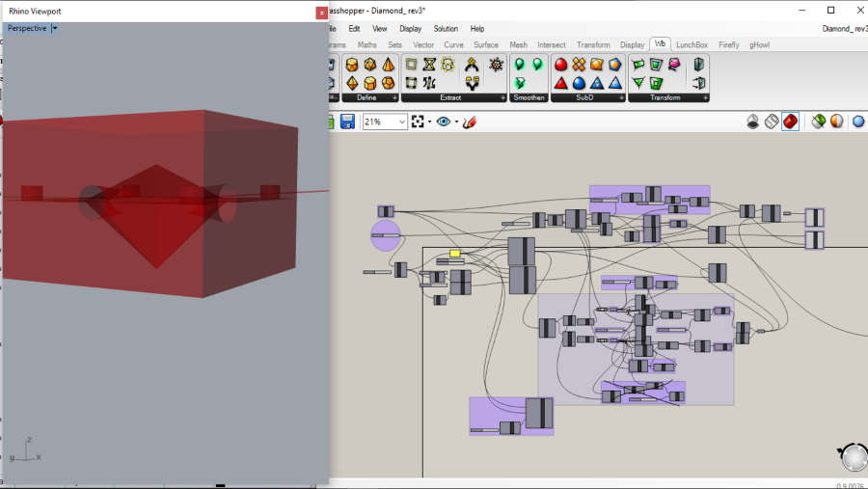Select the branching fork icon in Extract
The height and width of the screenshot is (489, 868).
coord(472,83)
